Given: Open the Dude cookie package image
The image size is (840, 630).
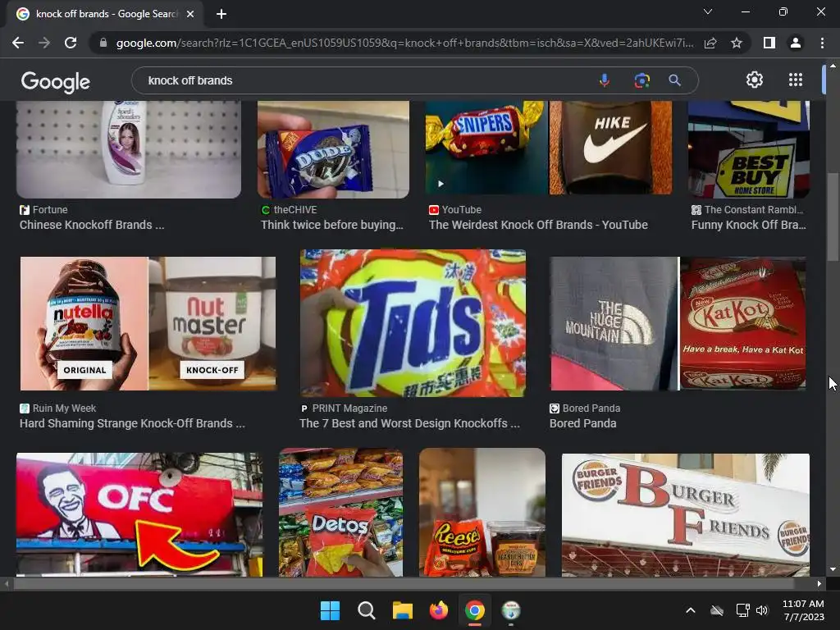Looking at the screenshot, I should click(333, 149).
